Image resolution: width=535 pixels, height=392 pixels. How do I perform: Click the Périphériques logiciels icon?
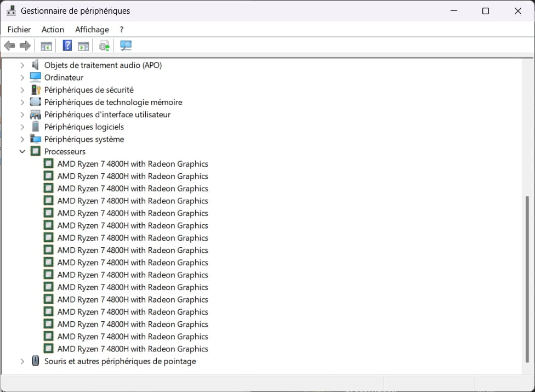pos(35,127)
